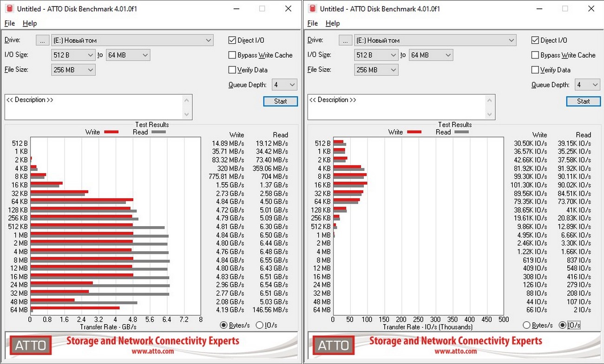Open the I/O Size end 64 MB dropdown in GB/s chart window
The width and height of the screenshot is (604, 364).
pyautogui.click(x=128, y=55)
